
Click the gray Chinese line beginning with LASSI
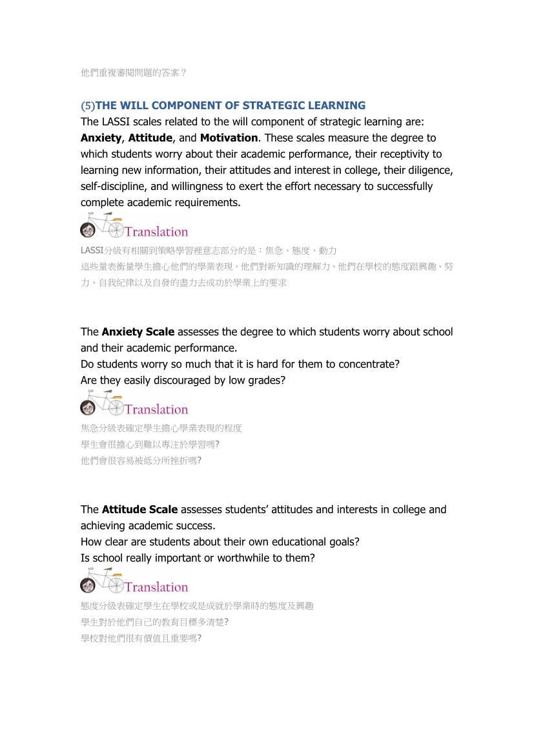click(x=209, y=250)
